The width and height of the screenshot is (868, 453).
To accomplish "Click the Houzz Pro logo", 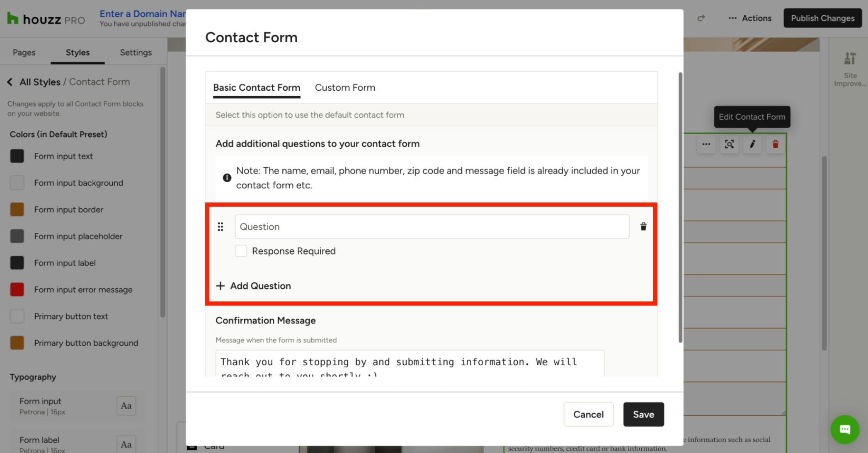I will (46, 19).
